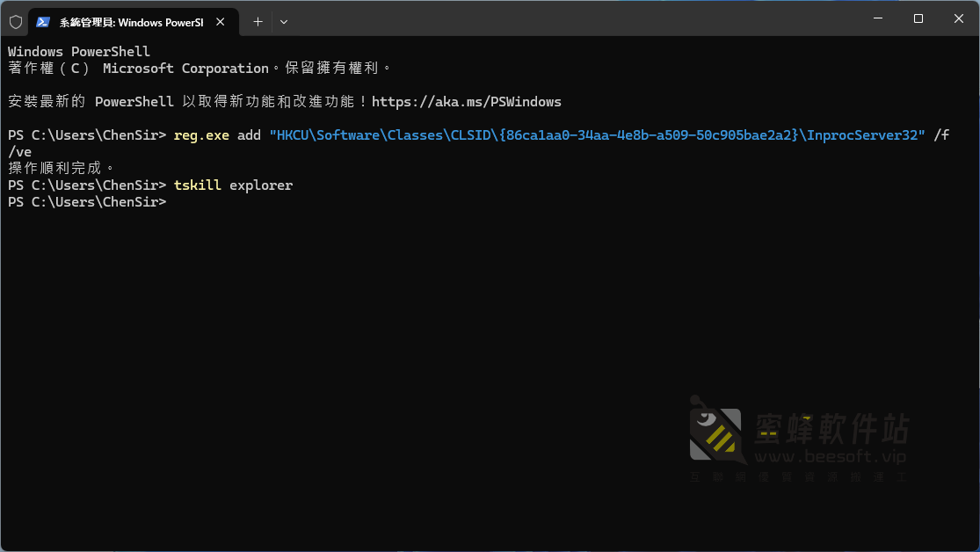
Task: Click the last empty PS C:\Users\ChenSir> prompt
Action: (x=87, y=202)
